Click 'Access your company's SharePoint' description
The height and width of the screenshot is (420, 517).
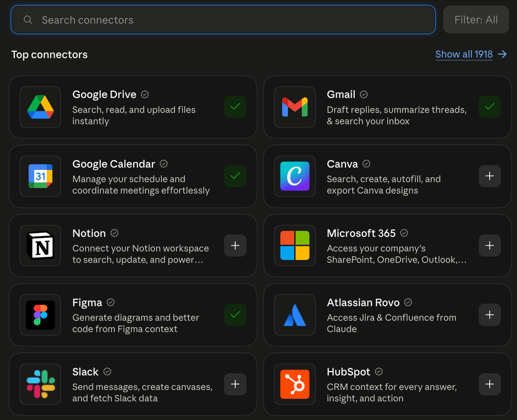pos(397,254)
